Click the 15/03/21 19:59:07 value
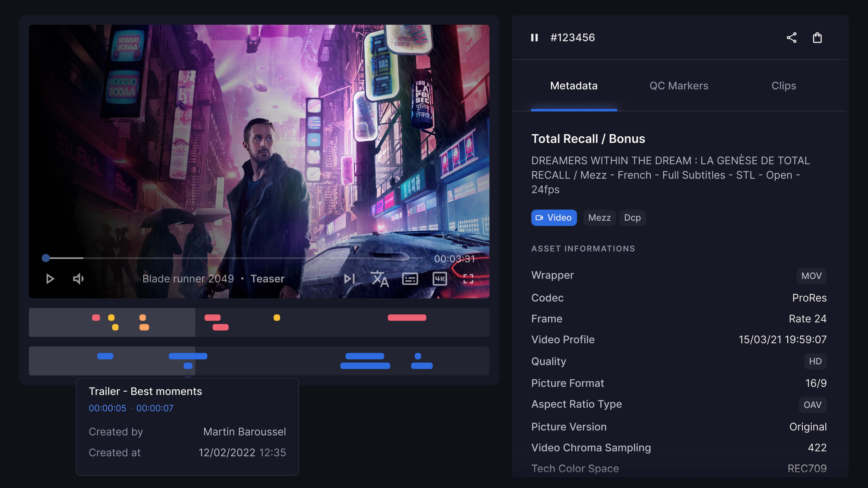 (782, 340)
